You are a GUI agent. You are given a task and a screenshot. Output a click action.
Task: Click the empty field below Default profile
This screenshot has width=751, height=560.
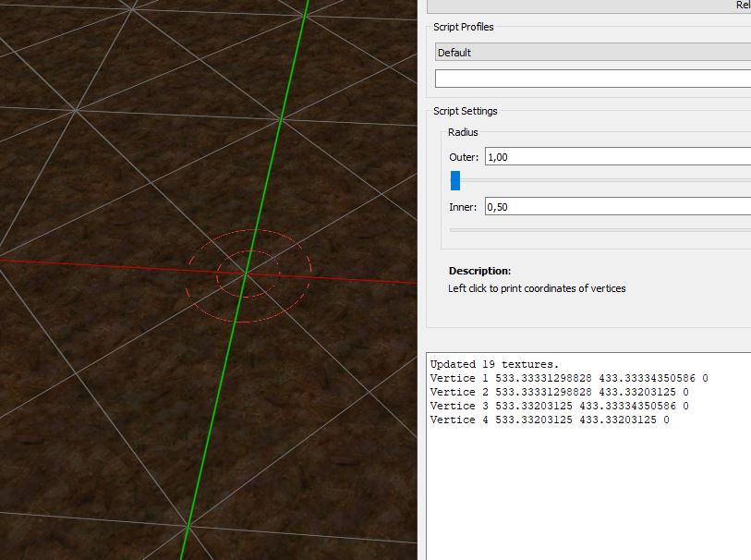[593, 79]
